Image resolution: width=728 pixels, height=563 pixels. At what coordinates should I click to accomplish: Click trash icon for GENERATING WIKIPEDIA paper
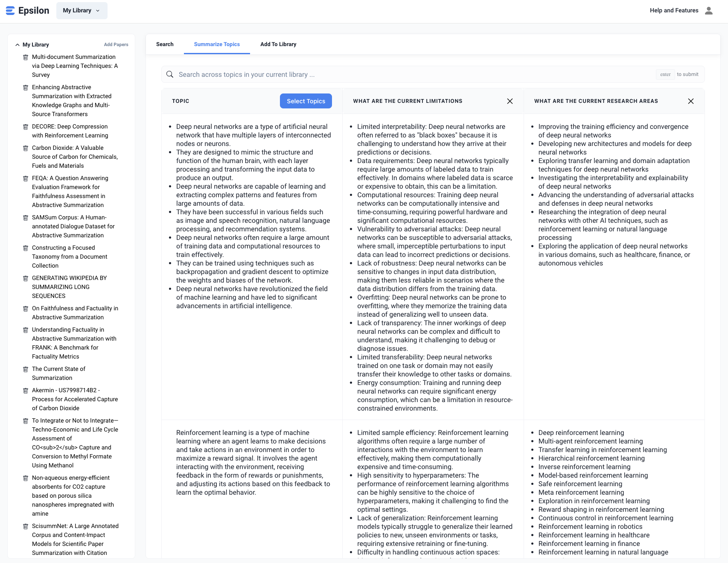[26, 278]
